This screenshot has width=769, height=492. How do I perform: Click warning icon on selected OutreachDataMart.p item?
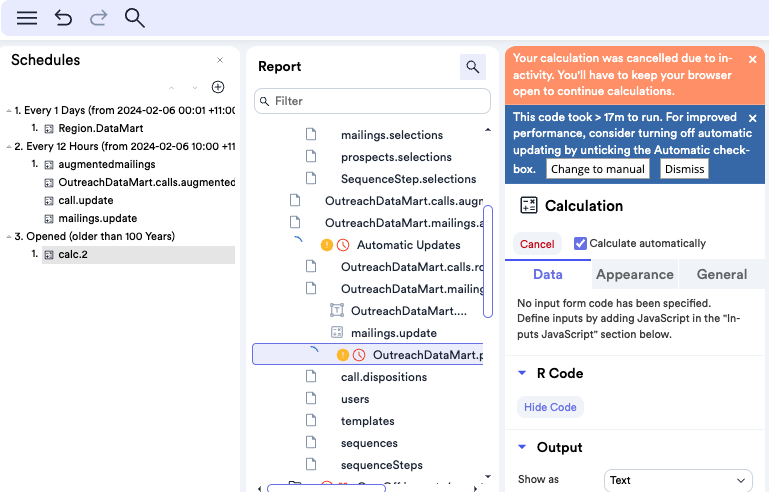343,355
